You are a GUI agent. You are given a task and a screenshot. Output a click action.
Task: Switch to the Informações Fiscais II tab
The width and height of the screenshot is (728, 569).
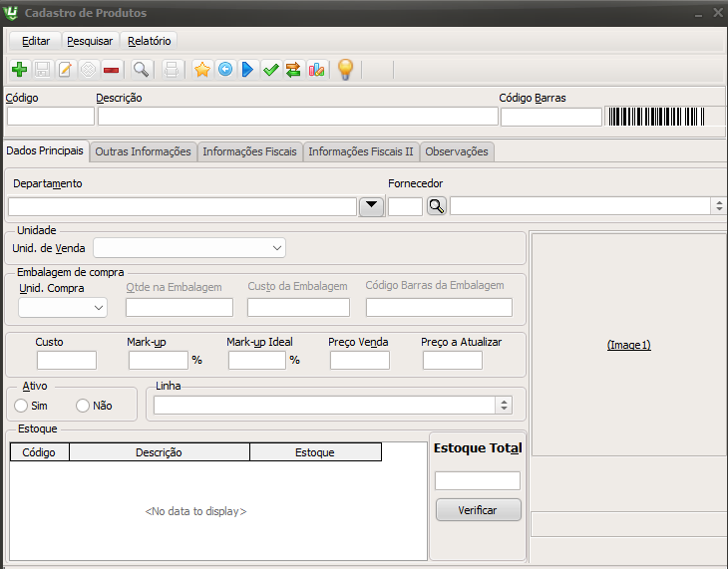tap(361, 151)
